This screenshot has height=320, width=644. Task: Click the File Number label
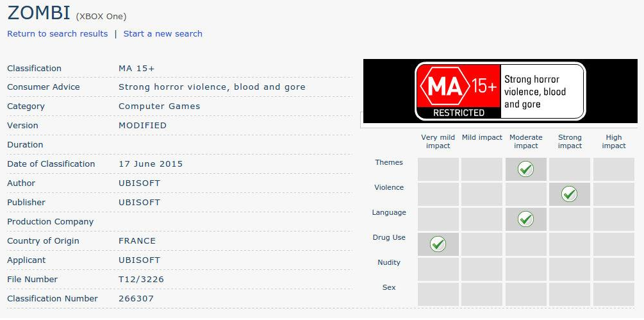click(33, 280)
